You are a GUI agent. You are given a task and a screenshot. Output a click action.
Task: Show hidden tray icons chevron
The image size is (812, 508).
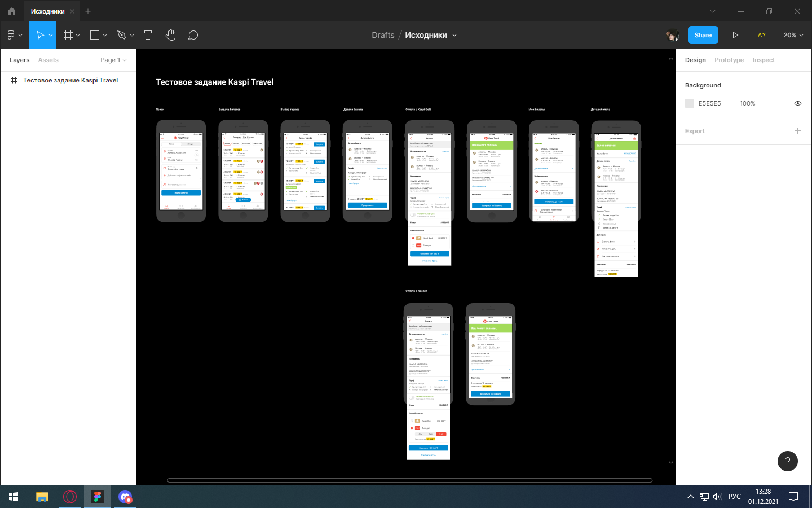coord(690,497)
